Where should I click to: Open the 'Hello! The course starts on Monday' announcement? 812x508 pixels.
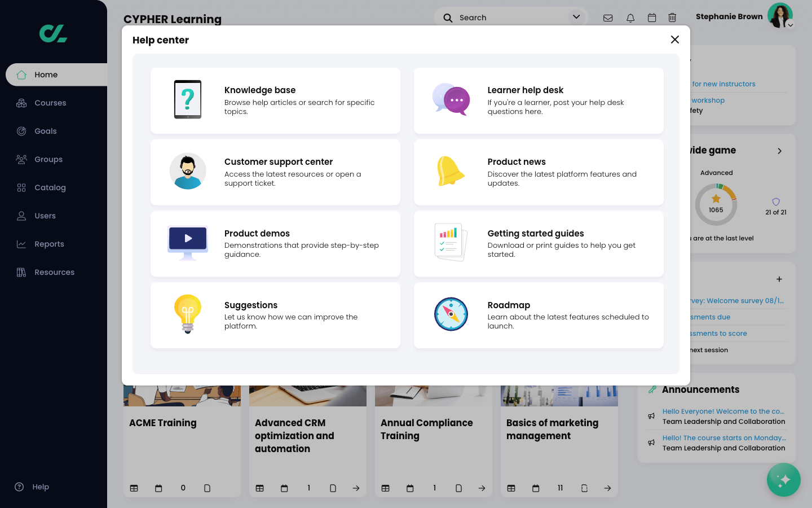(724, 438)
